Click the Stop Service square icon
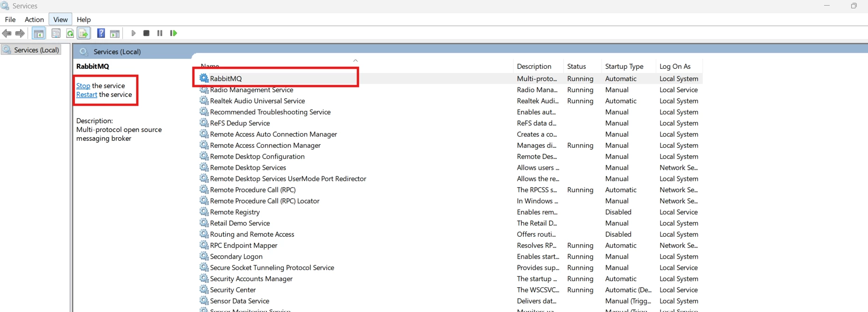Viewport: 868px width, 312px height. (146, 33)
